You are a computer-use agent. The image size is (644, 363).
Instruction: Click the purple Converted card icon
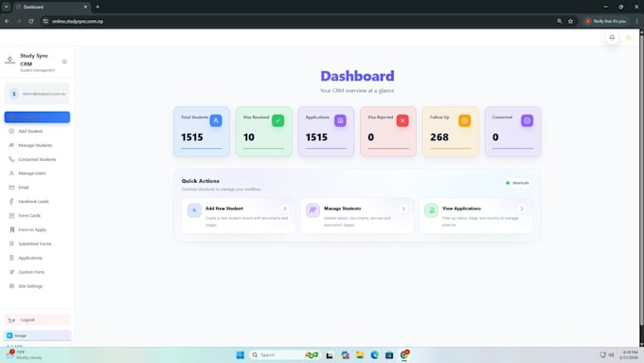click(x=527, y=120)
